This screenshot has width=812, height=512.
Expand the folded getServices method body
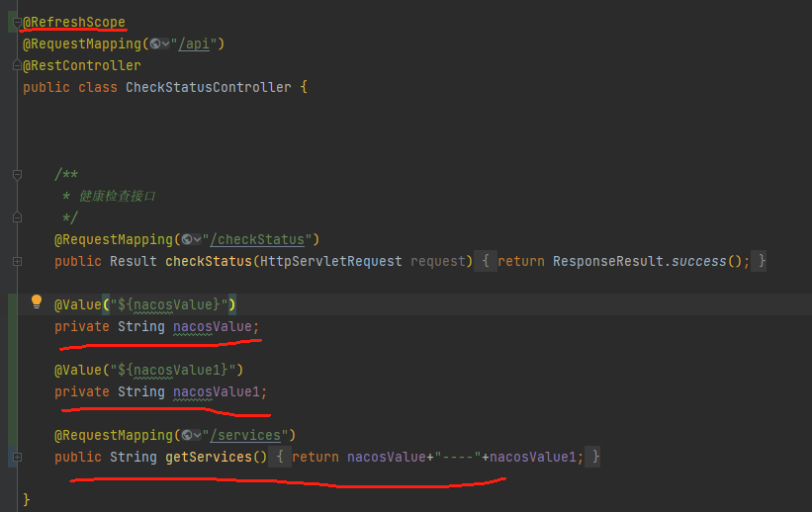17,457
